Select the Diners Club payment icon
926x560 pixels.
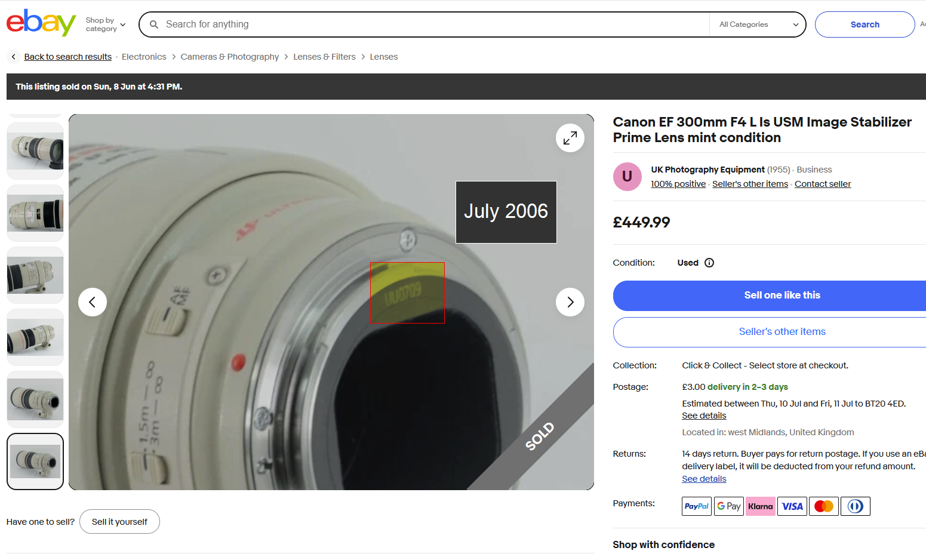click(x=856, y=506)
